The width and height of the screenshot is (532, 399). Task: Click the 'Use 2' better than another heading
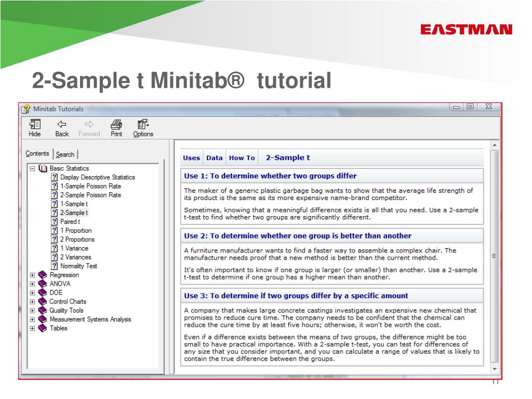coord(298,236)
